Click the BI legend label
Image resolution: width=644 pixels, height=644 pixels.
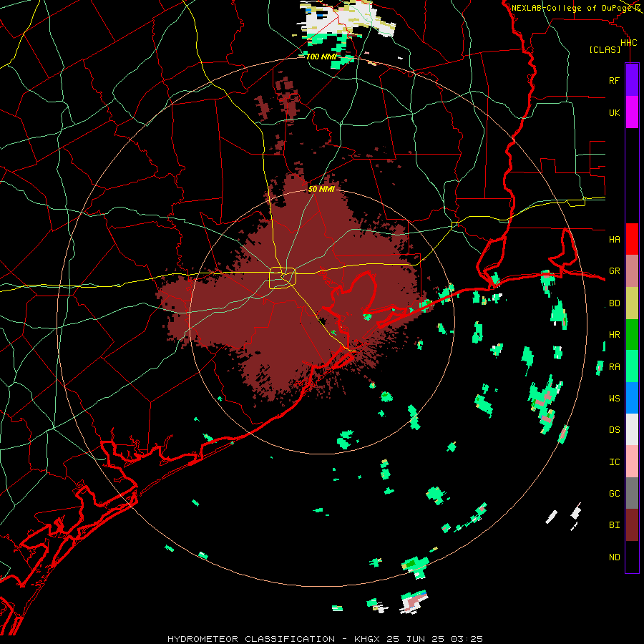click(614, 525)
